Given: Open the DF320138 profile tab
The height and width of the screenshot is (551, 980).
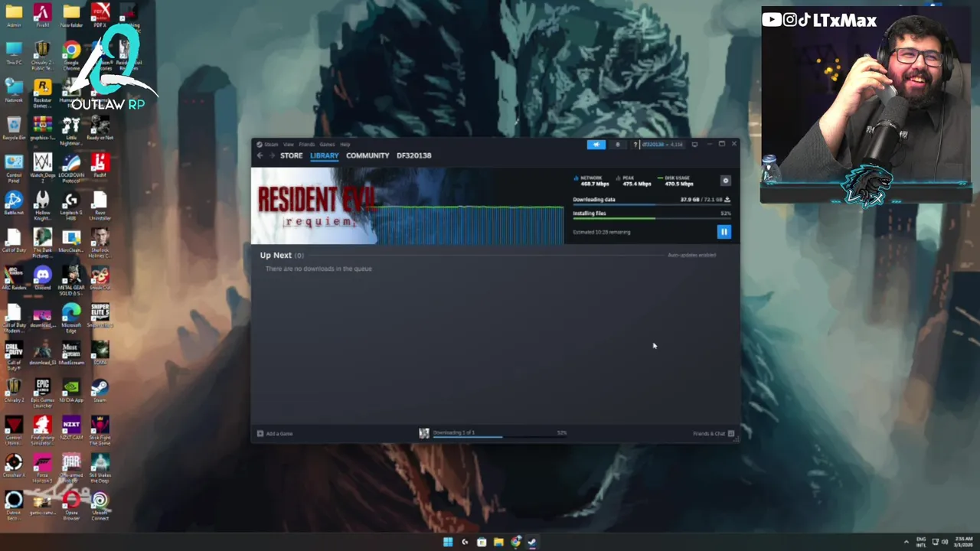Looking at the screenshot, I should [413, 155].
